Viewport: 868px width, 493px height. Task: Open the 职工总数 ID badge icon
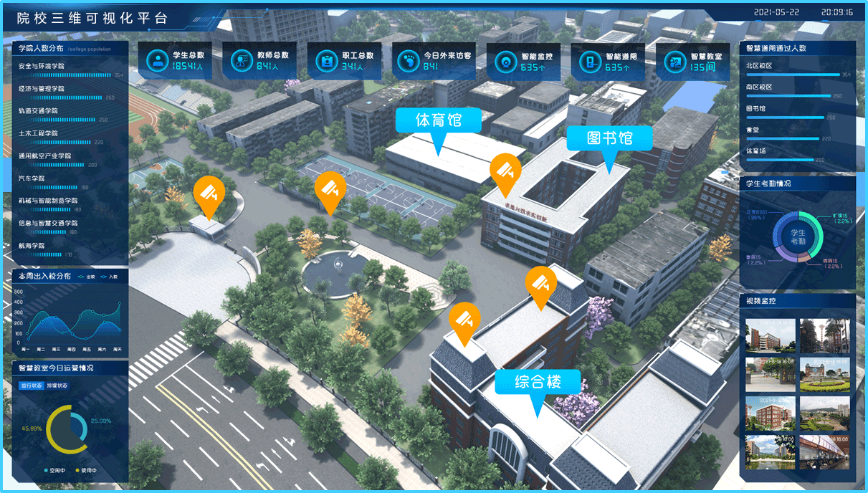pos(326,61)
